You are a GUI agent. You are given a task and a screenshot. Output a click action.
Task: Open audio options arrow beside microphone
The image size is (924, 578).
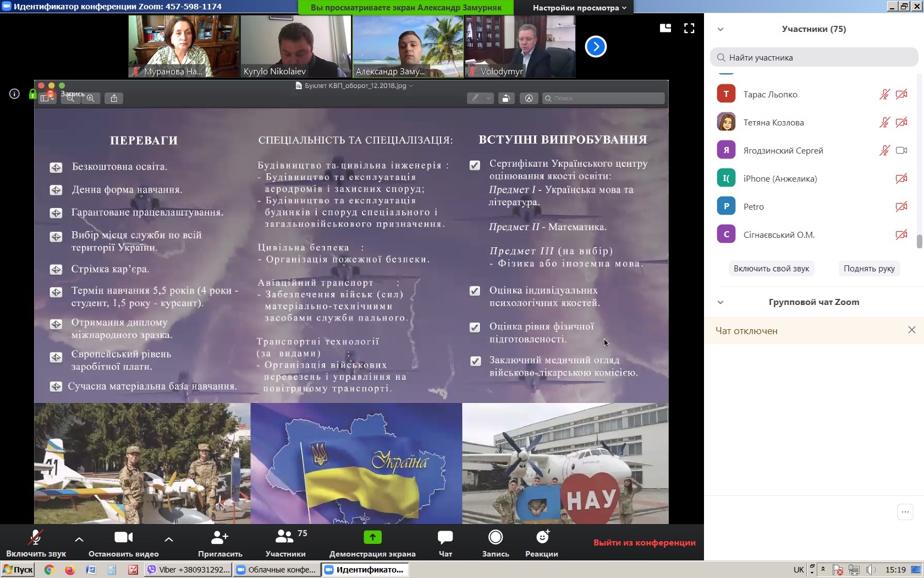79,539
